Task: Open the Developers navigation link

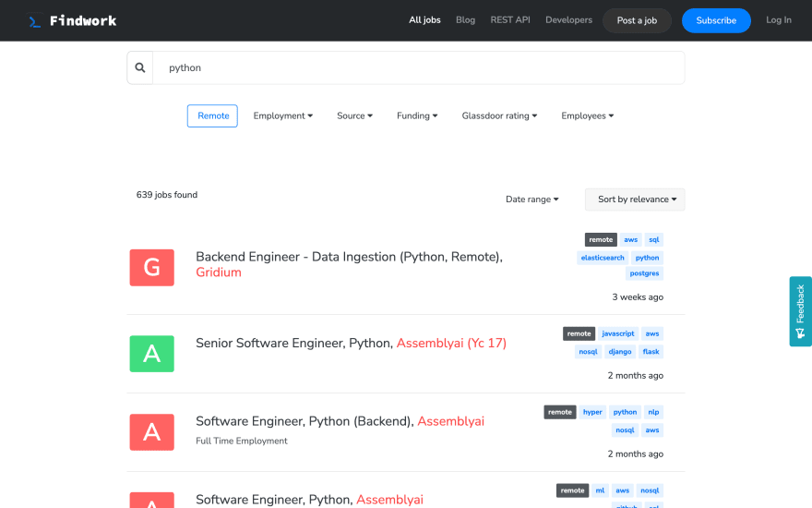Action: click(568, 19)
